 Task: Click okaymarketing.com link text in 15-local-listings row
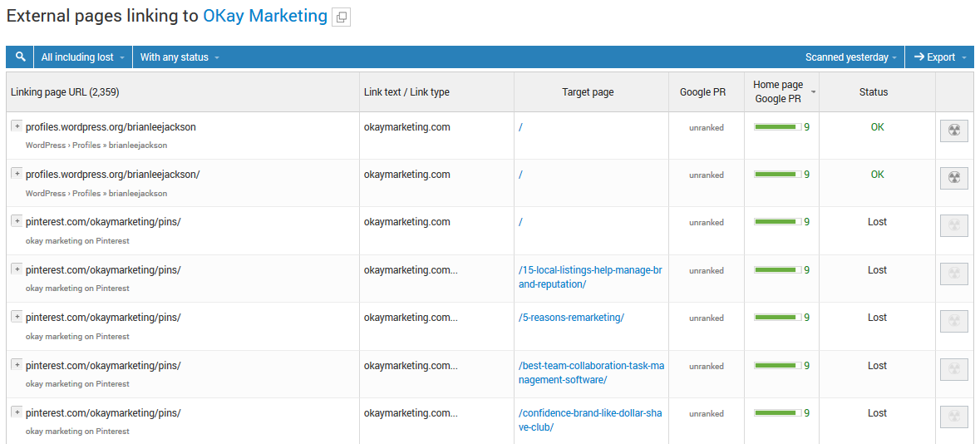(x=411, y=269)
